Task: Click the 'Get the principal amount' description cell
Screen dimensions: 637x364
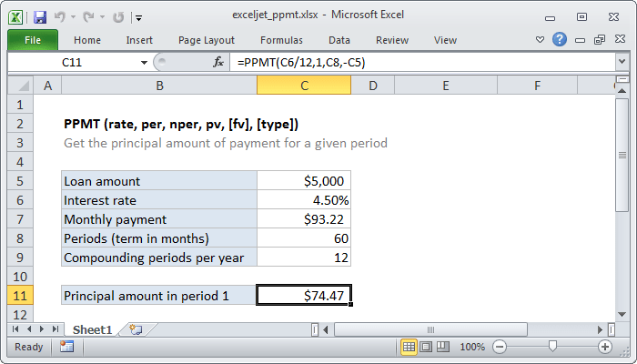Action: (x=226, y=143)
